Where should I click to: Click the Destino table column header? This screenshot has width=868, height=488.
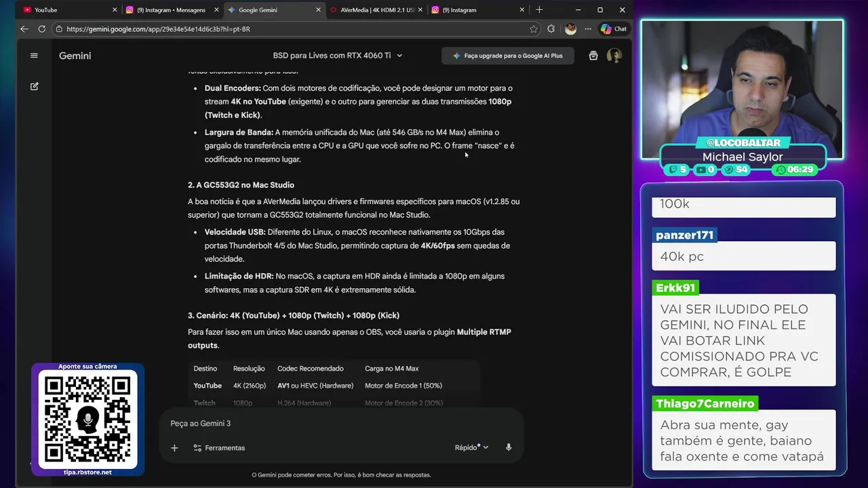point(205,369)
